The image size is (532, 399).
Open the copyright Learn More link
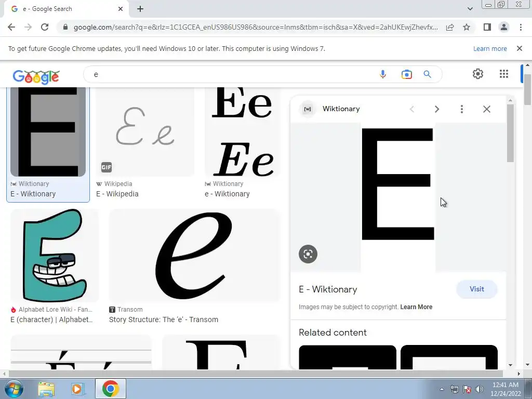click(416, 307)
